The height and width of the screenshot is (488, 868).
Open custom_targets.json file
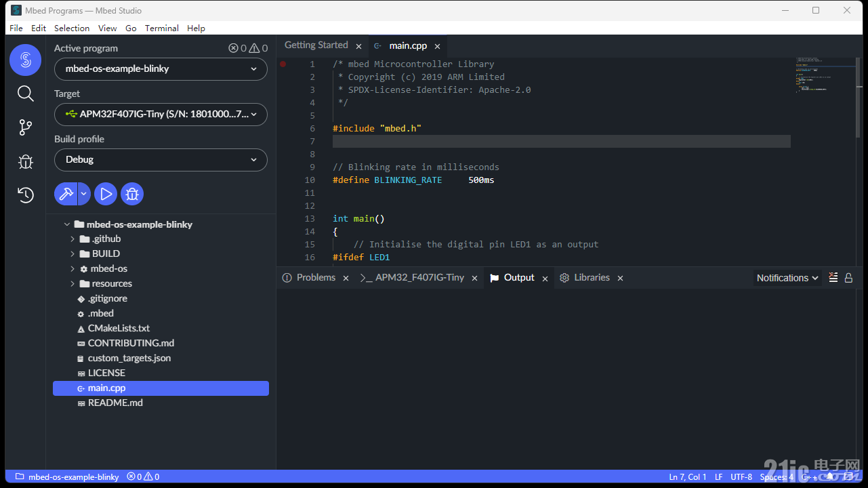(129, 358)
